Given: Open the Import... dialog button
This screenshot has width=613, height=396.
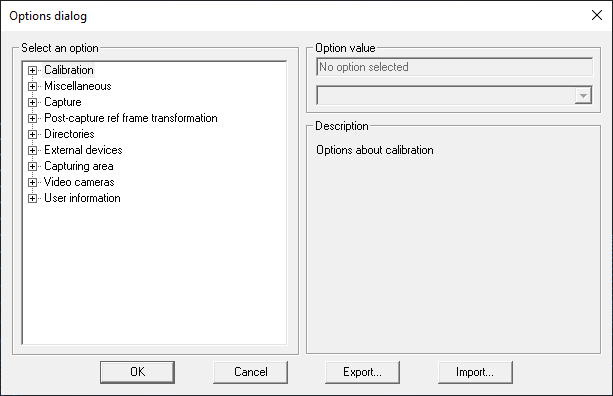Looking at the screenshot, I should tap(475, 372).
